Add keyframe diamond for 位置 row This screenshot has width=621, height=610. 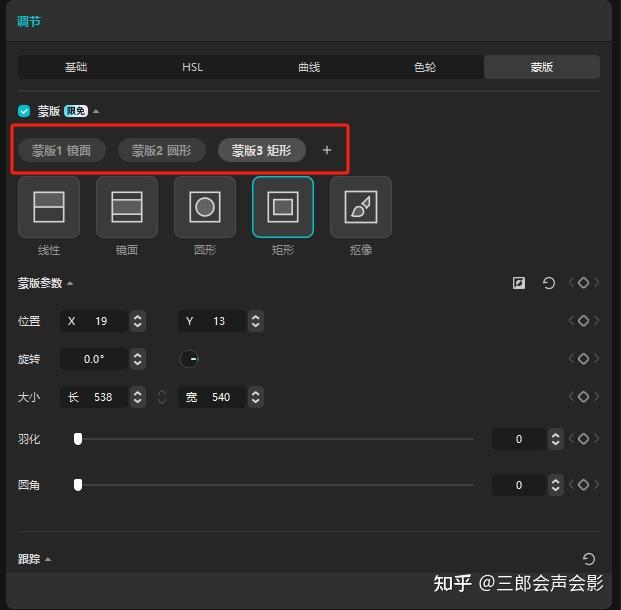583,320
